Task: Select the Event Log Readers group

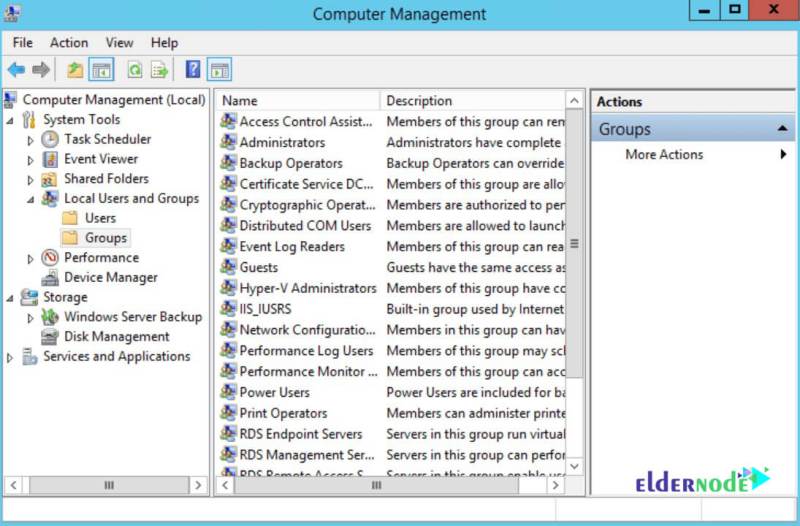Action: click(x=292, y=246)
